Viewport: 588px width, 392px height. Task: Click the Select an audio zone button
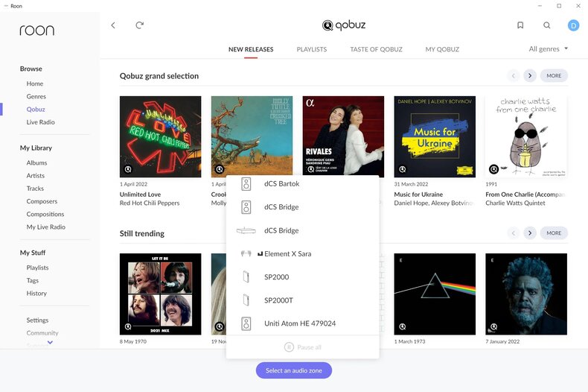293,370
